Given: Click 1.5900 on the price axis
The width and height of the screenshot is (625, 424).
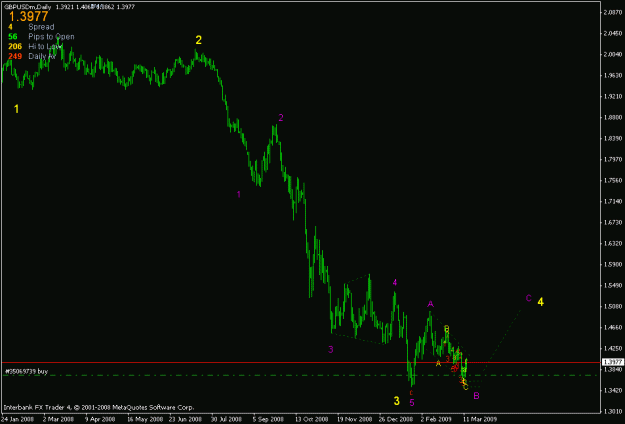Looking at the screenshot, I should pyautogui.click(x=611, y=264).
